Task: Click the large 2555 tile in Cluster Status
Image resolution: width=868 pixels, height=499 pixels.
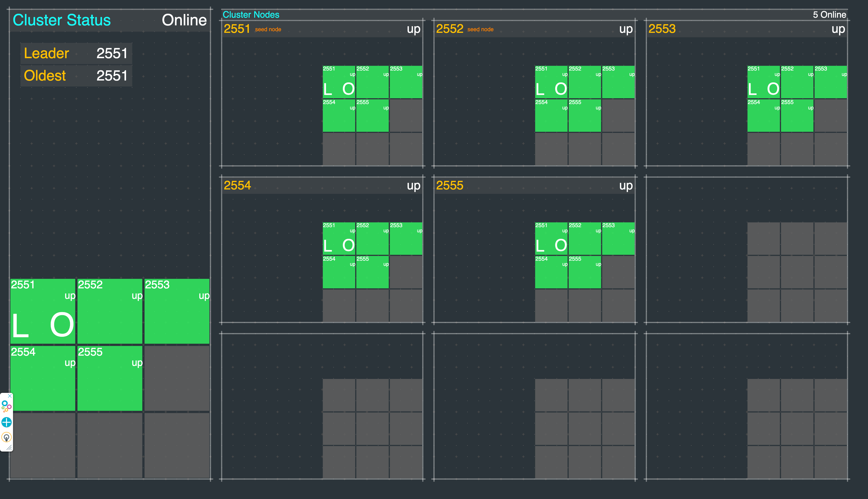Action: 110,378
